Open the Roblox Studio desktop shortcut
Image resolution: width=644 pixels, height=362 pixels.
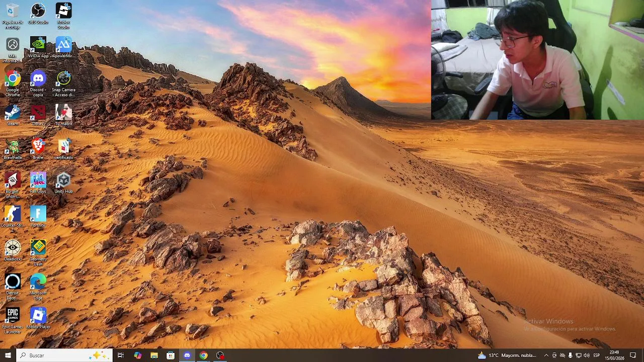pyautogui.click(x=63, y=16)
